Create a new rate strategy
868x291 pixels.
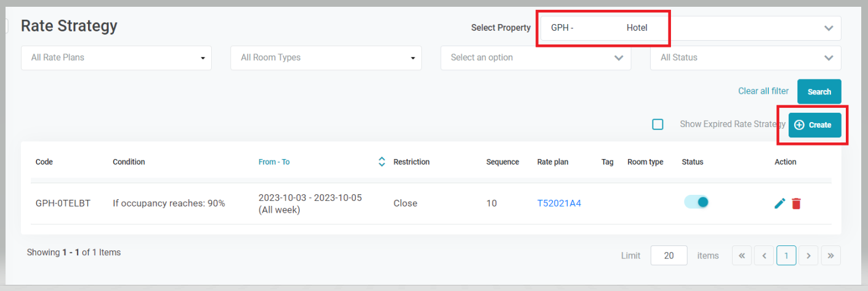pos(814,125)
